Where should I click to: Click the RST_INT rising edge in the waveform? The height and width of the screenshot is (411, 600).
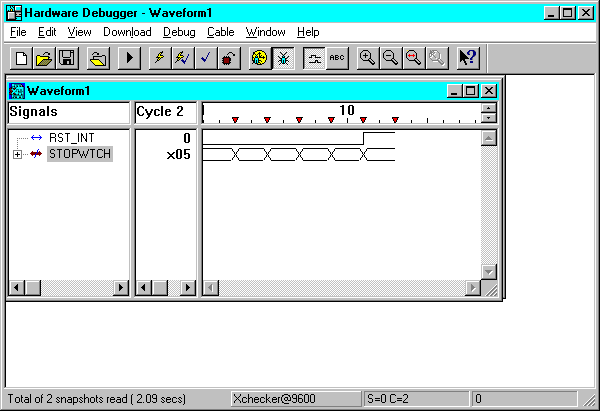tap(363, 138)
